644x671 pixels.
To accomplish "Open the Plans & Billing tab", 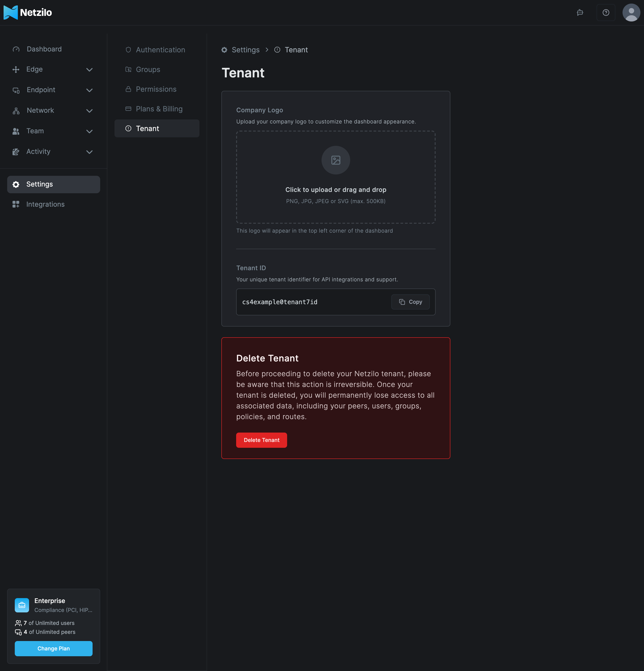I will coord(157,109).
